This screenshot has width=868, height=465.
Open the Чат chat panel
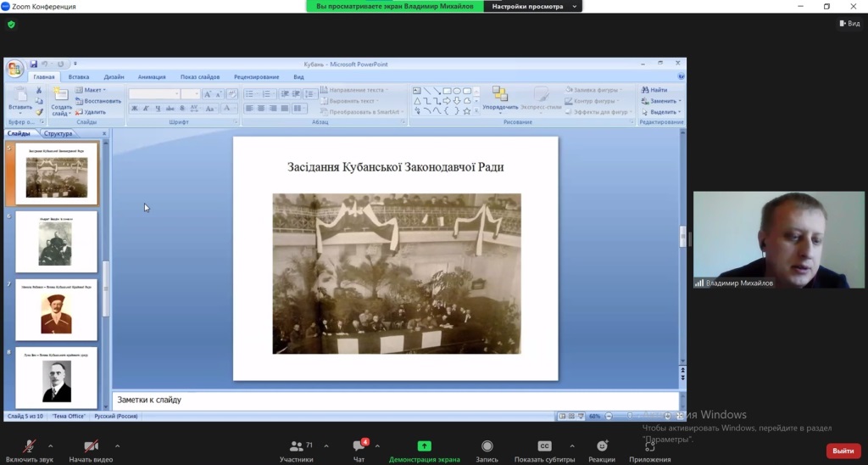pyautogui.click(x=359, y=447)
